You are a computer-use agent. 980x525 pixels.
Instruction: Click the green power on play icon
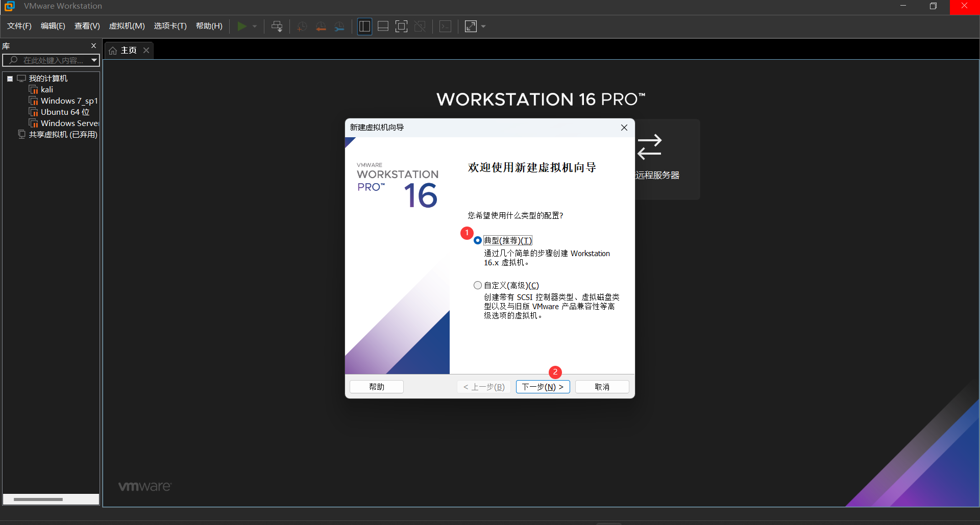242,26
